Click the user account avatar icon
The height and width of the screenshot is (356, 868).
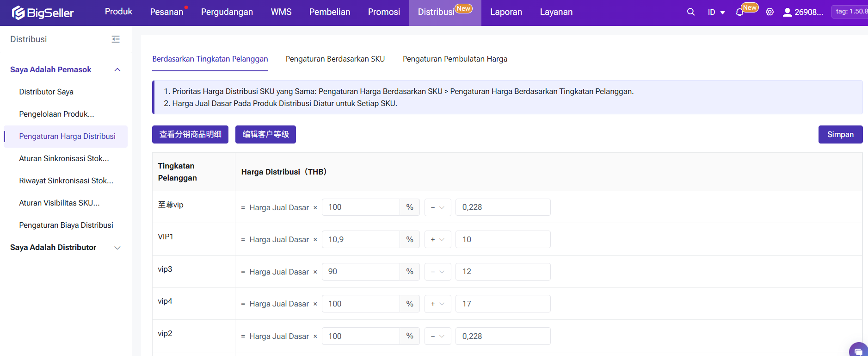coord(787,12)
